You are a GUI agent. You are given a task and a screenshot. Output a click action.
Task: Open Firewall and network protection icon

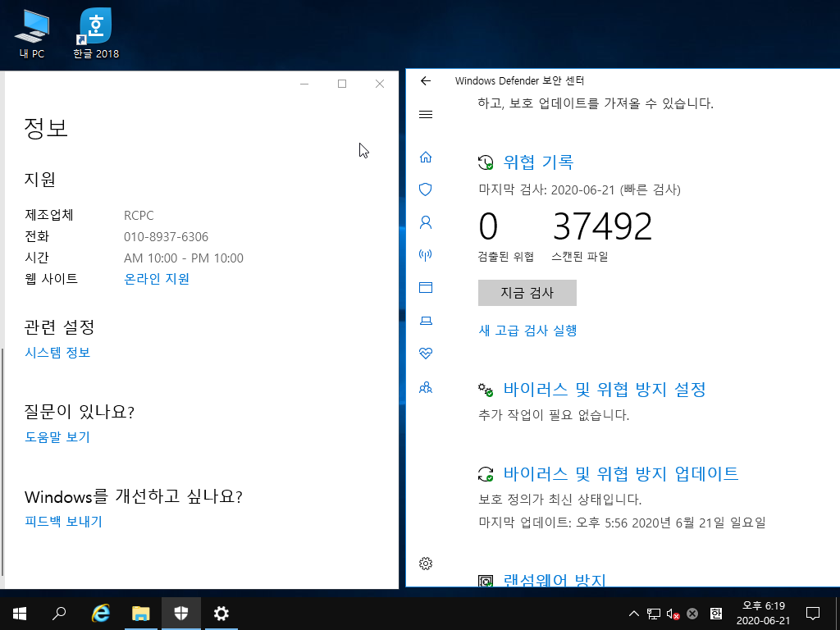tap(426, 255)
